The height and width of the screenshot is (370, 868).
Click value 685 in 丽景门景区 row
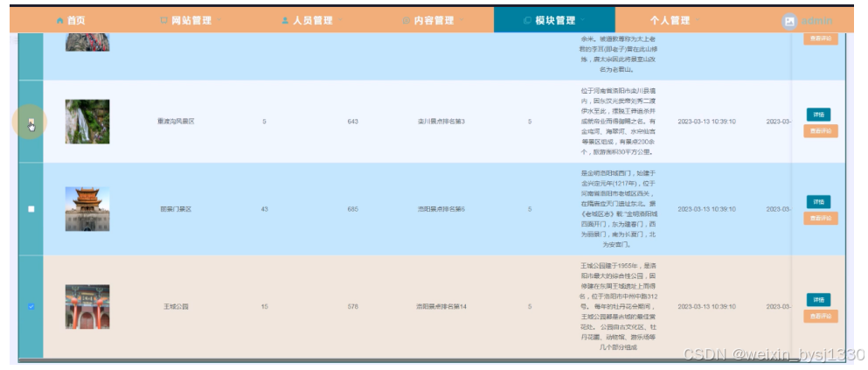(x=352, y=209)
